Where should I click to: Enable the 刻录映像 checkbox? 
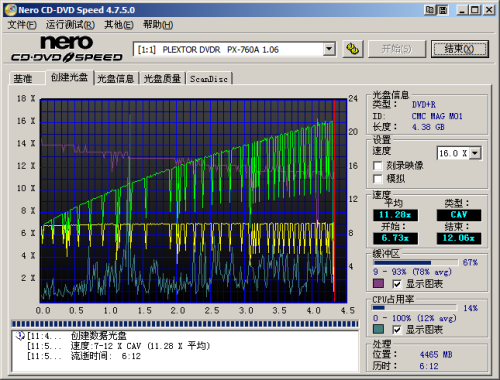[x=377, y=166]
